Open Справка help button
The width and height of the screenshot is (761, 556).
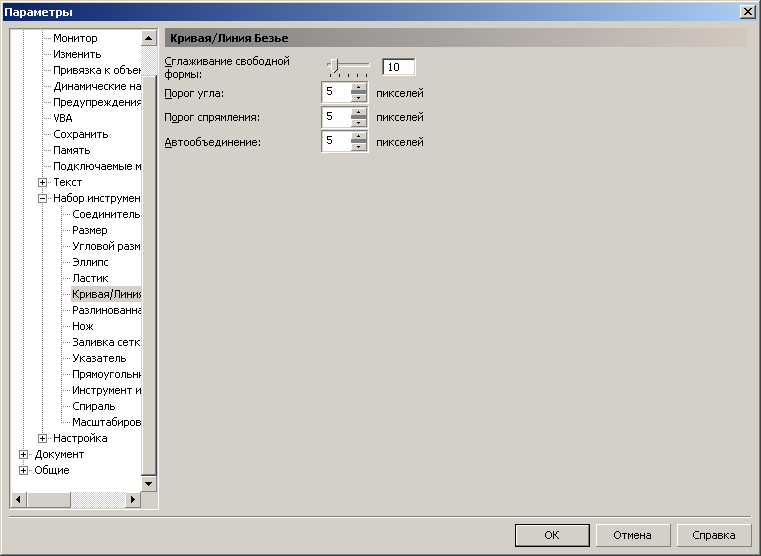(x=713, y=535)
